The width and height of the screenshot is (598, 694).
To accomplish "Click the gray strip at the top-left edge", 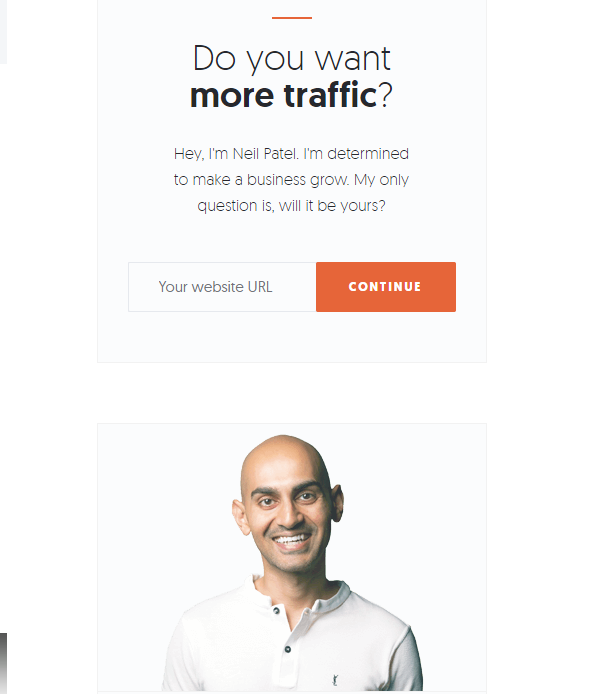I will click(x=3, y=32).
